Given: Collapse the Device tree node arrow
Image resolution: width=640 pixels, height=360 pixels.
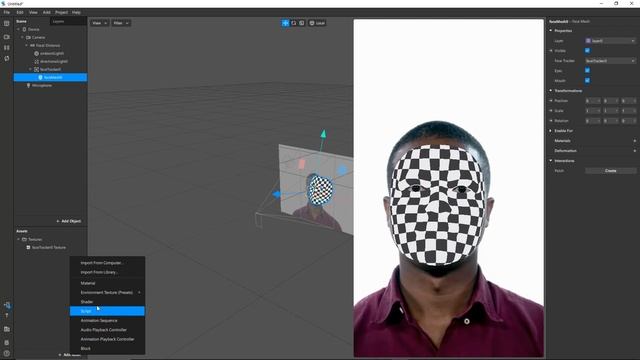Looking at the screenshot, I should [x=18, y=29].
